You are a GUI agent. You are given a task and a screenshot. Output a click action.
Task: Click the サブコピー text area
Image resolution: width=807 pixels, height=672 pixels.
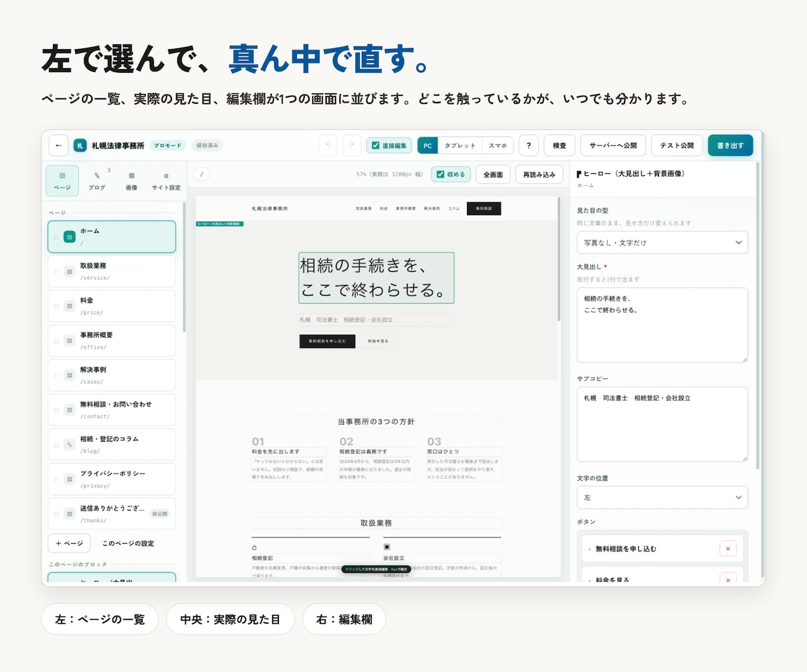point(662,424)
